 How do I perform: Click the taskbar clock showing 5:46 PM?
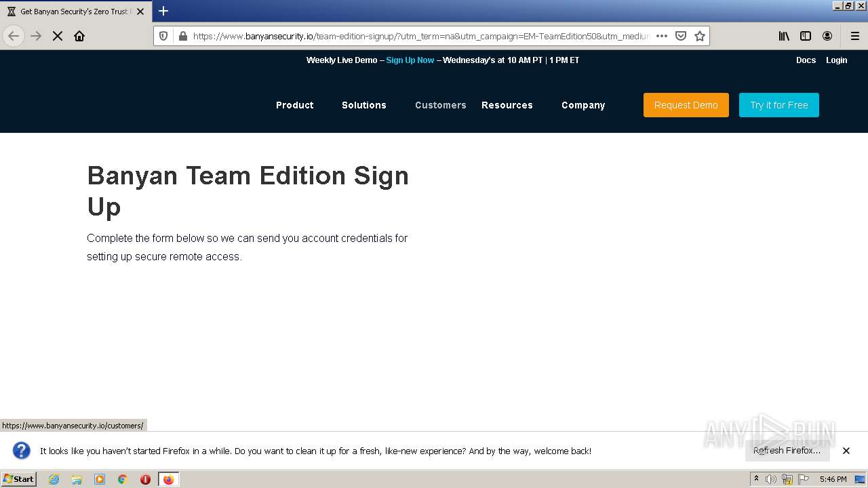tap(833, 479)
